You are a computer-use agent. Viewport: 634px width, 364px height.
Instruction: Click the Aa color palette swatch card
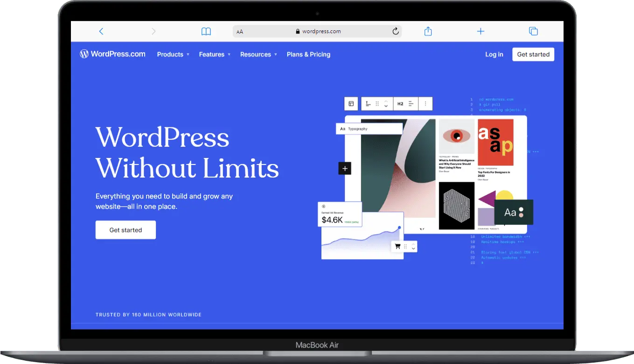(513, 213)
